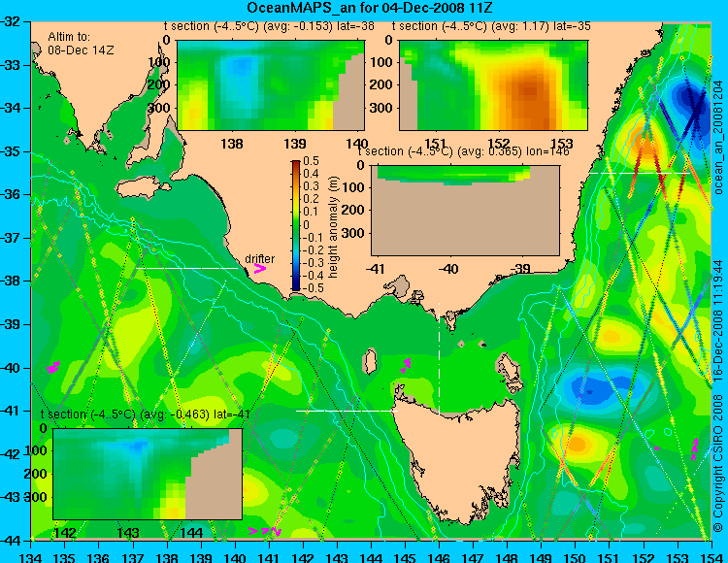Click the "-36" latitude label on left axis
Screen dimensions: 728x563
(11, 194)
